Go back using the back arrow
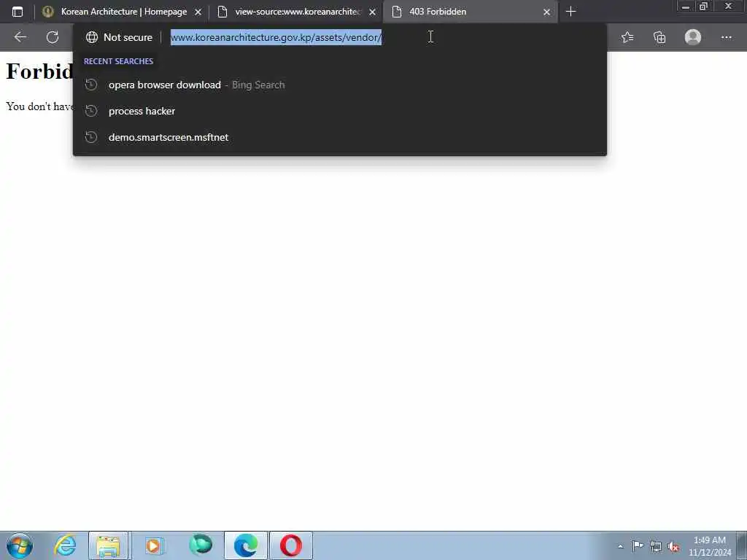747x560 pixels. (20, 37)
